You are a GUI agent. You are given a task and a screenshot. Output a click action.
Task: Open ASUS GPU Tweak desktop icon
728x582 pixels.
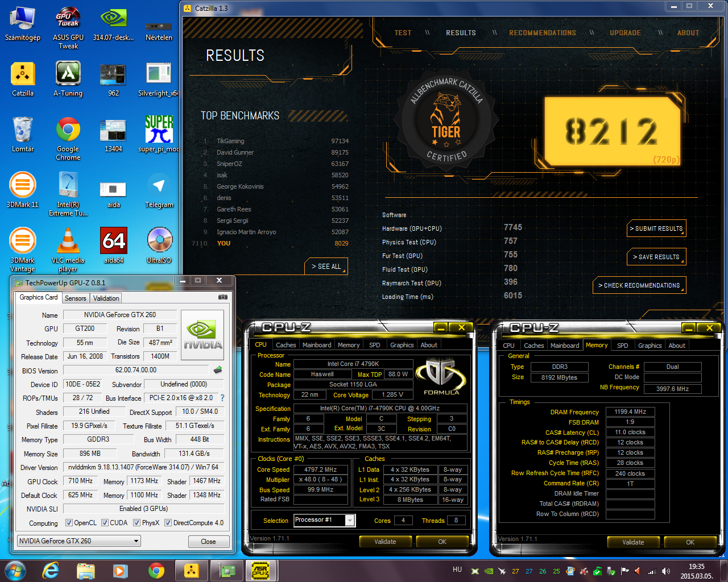pyautogui.click(x=68, y=27)
